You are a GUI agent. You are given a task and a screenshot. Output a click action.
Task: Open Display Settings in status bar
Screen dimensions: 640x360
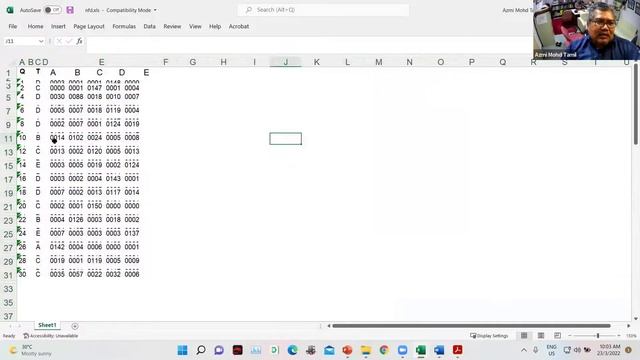[489, 336]
